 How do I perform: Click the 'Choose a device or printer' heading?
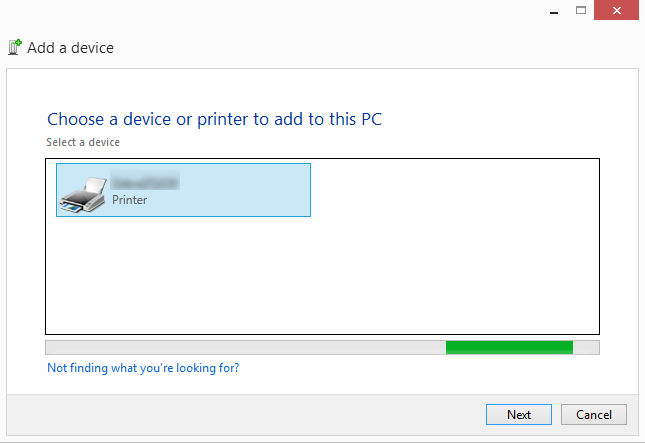click(215, 120)
